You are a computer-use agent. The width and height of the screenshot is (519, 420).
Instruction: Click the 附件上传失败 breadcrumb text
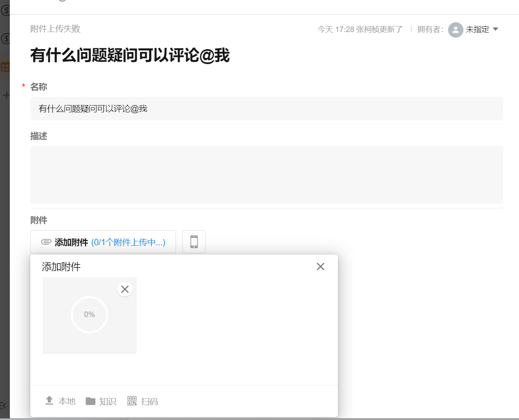[x=56, y=29]
